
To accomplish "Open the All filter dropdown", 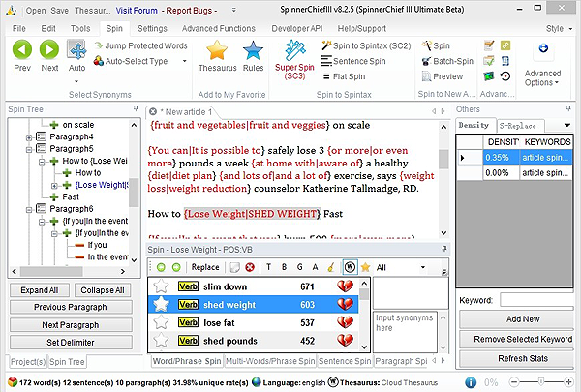I will pos(422,267).
